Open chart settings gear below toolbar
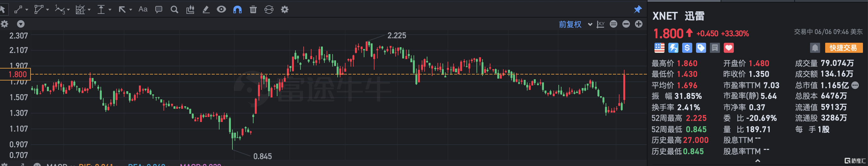The height and width of the screenshot is (166, 868). 4,24
